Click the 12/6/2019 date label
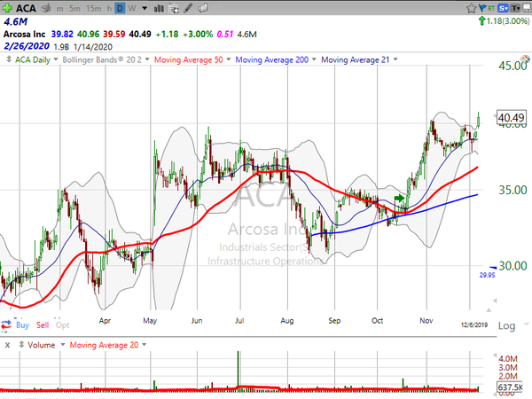This screenshot has width=532, height=399. (x=474, y=325)
